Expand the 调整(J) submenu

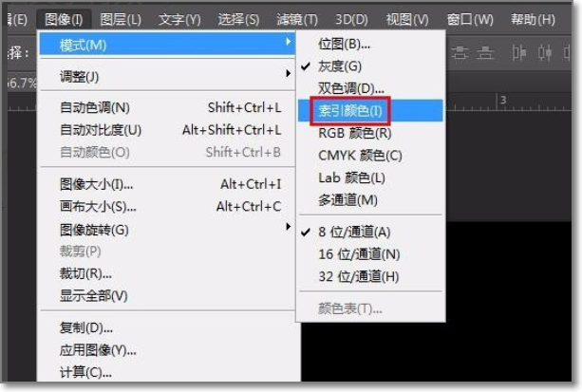point(167,76)
